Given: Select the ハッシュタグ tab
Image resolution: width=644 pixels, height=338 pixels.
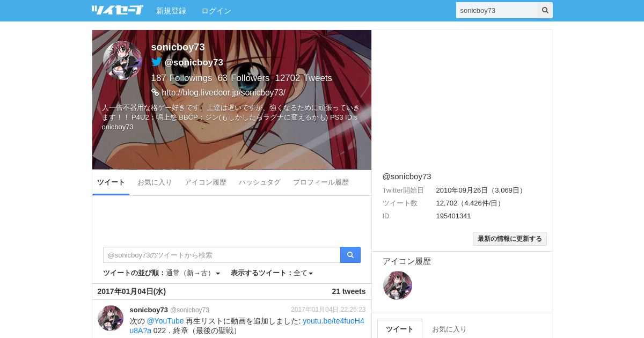Looking at the screenshot, I should click(260, 182).
